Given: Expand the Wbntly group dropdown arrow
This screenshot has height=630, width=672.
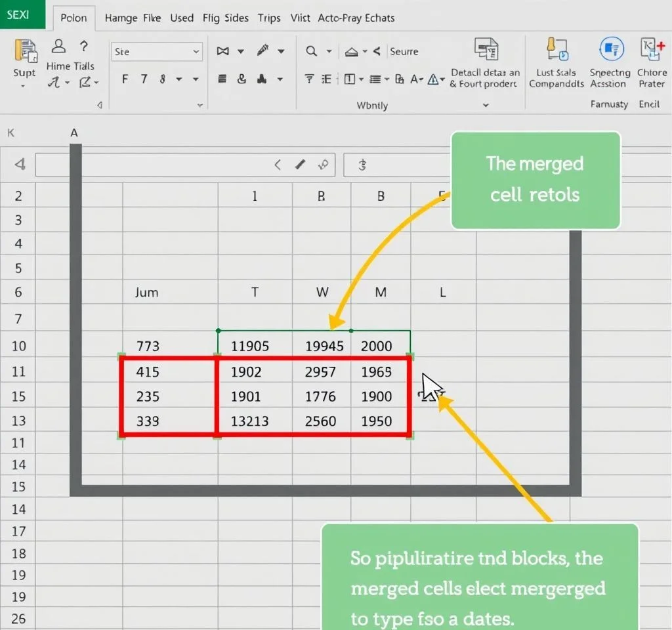Looking at the screenshot, I should point(486,105).
